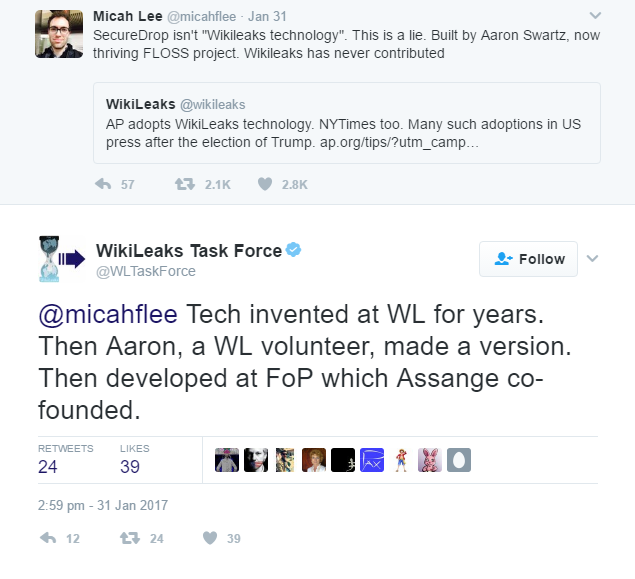Screen dimensions: 635x579
Task: Retweet Micah Lee's tweet
Action: point(185,184)
